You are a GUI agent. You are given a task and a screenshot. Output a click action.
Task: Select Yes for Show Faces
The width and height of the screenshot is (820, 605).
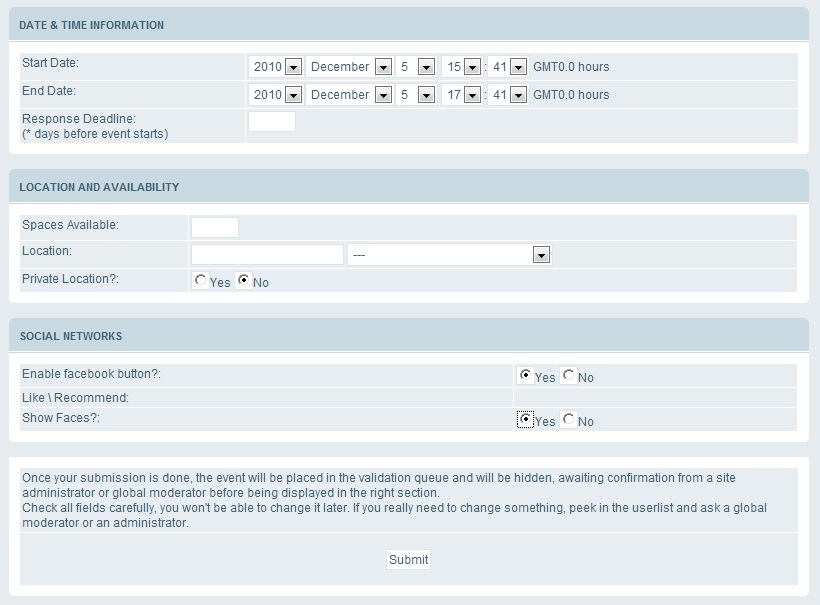[526, 420]
